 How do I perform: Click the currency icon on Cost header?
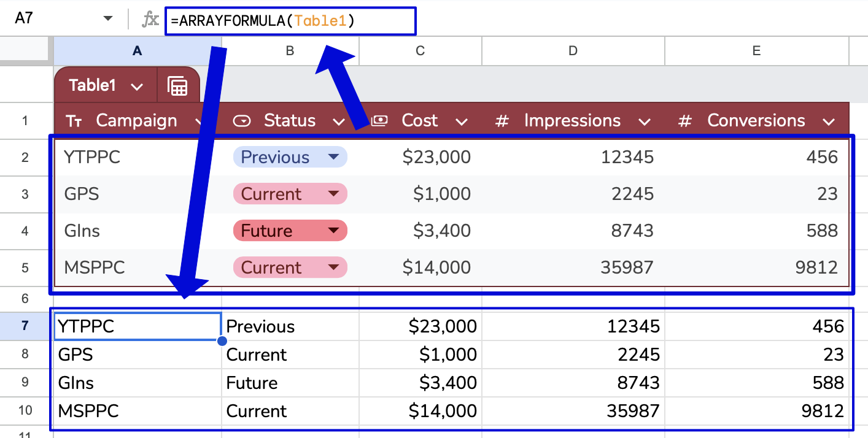click(379, 120)
